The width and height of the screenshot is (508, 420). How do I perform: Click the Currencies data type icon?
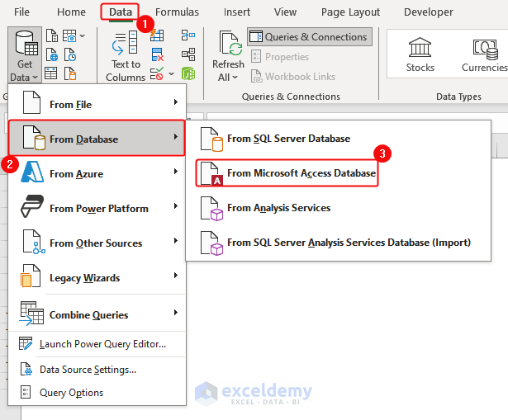click(x=486, y=50)
